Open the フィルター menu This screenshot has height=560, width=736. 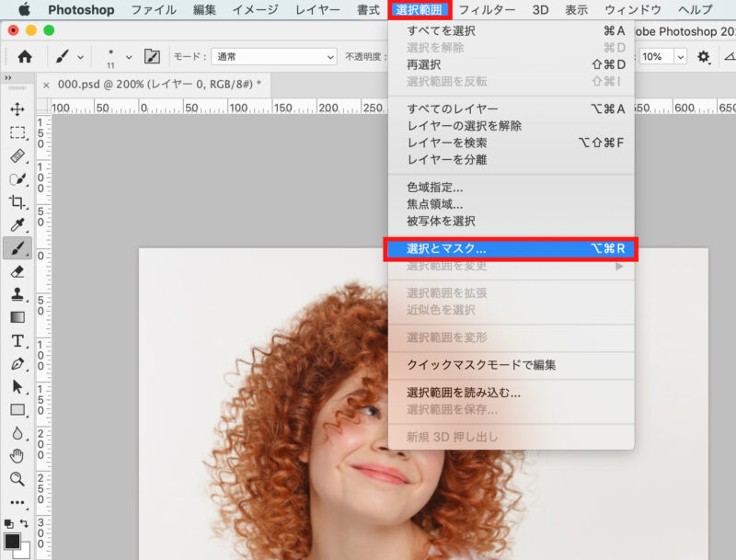[487, 10]
